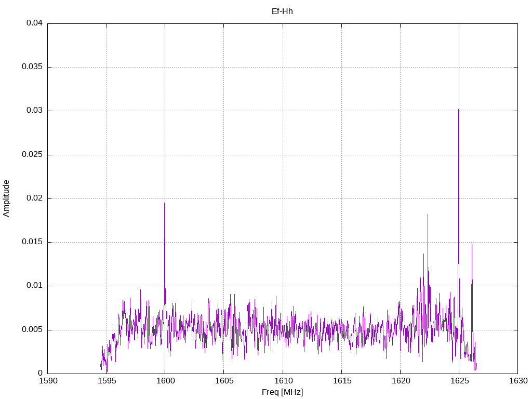The width and height of the screenshot is (532, 399).
Task: Click the 1615 x-axis tick label
Action: pyautogui.click(x=342, y=381)
